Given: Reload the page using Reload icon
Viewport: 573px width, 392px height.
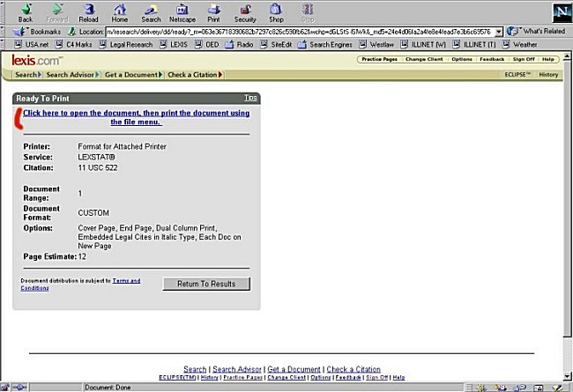Looking at the screenshot, I should tap(88, 12).
